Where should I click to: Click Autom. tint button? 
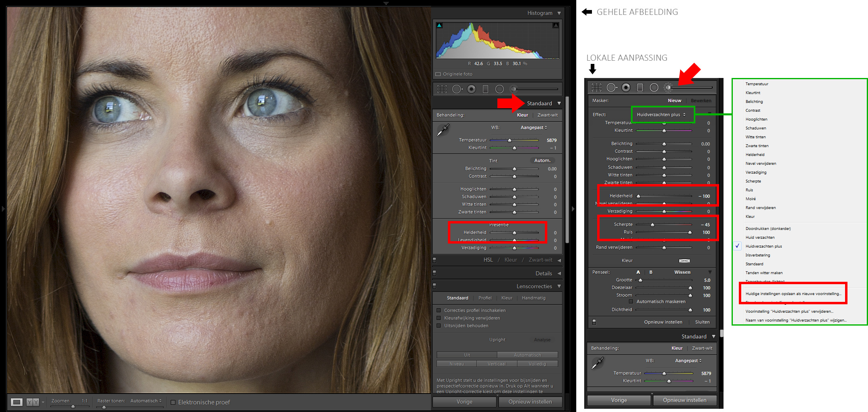[542, 160]
